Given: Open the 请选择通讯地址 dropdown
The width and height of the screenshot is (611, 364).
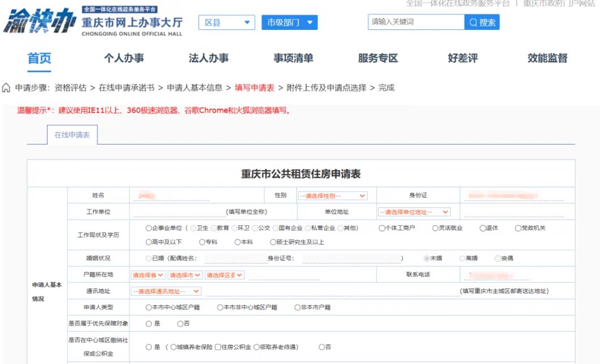Looking at the screenshot, I should [x=166, y=291].
